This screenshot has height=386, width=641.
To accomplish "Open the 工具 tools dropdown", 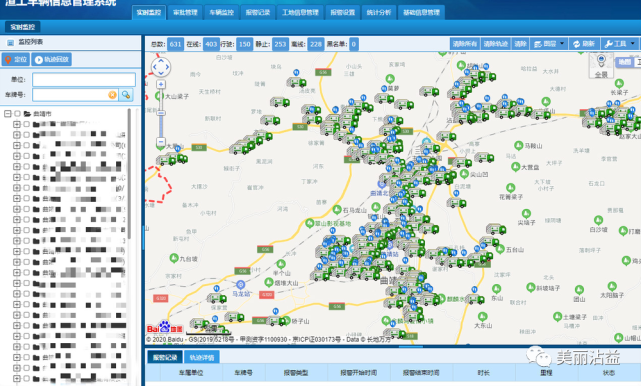I will (619, 44).
